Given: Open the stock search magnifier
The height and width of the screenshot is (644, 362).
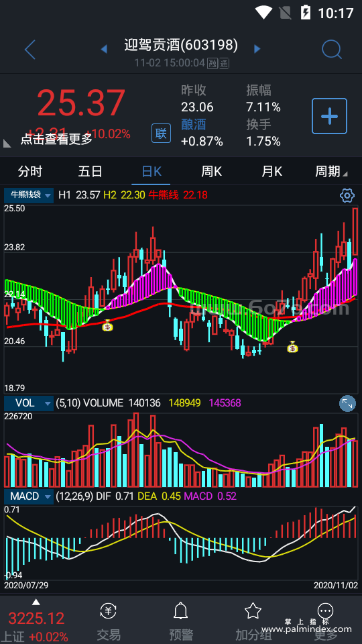Looking at the screenshot, I should click(332, 49).
